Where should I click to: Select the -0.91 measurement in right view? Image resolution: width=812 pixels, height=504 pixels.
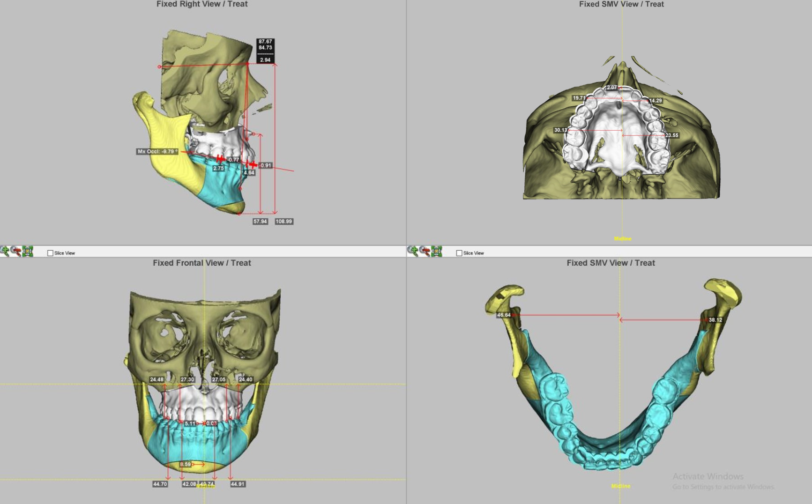point(265,165)
